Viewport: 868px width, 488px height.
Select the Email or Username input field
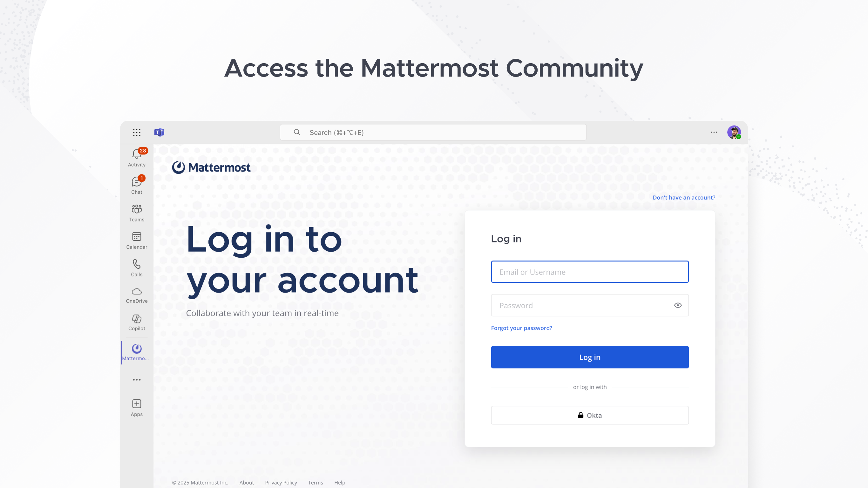coord(590,272)
